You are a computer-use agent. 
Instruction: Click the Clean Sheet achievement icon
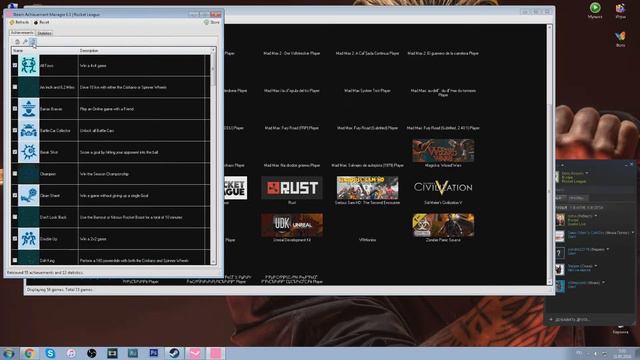tap(29, 195)
